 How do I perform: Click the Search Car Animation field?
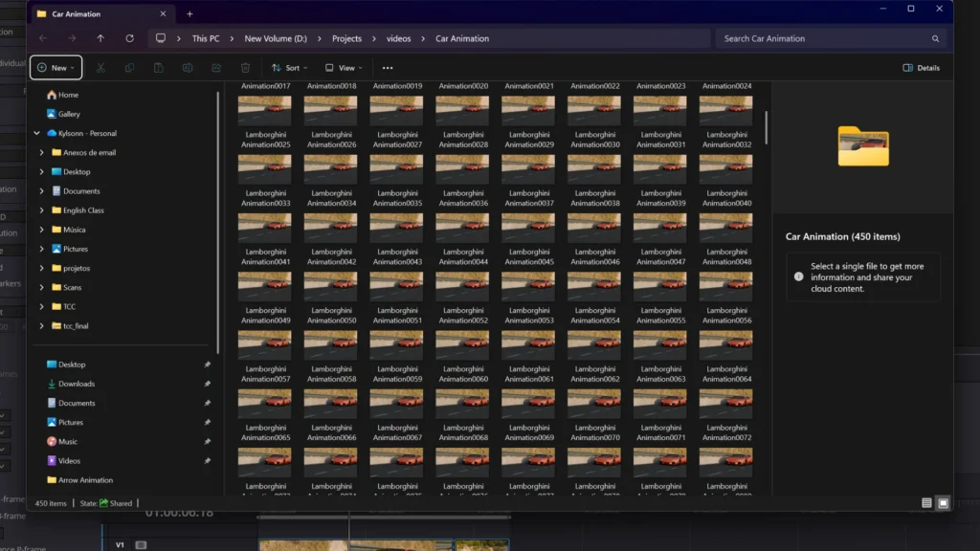[x=832, y=38]
